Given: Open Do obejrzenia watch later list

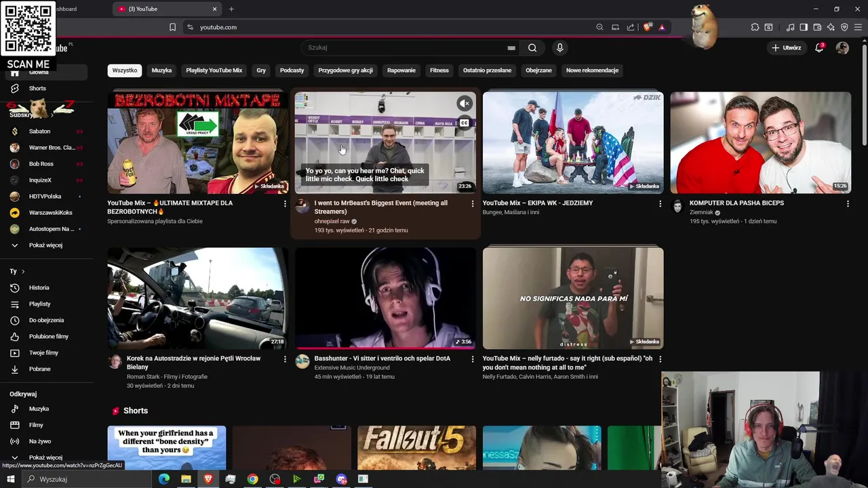Looking at the screenshot, I should [x=46, y=320].
